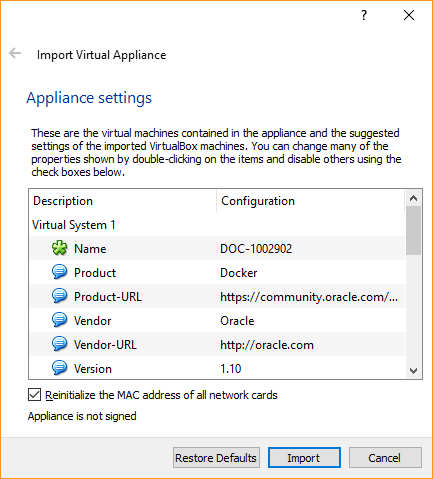Select the Virtual System 1 tree item
Screen dimensions: 433x479
(74, 225)
